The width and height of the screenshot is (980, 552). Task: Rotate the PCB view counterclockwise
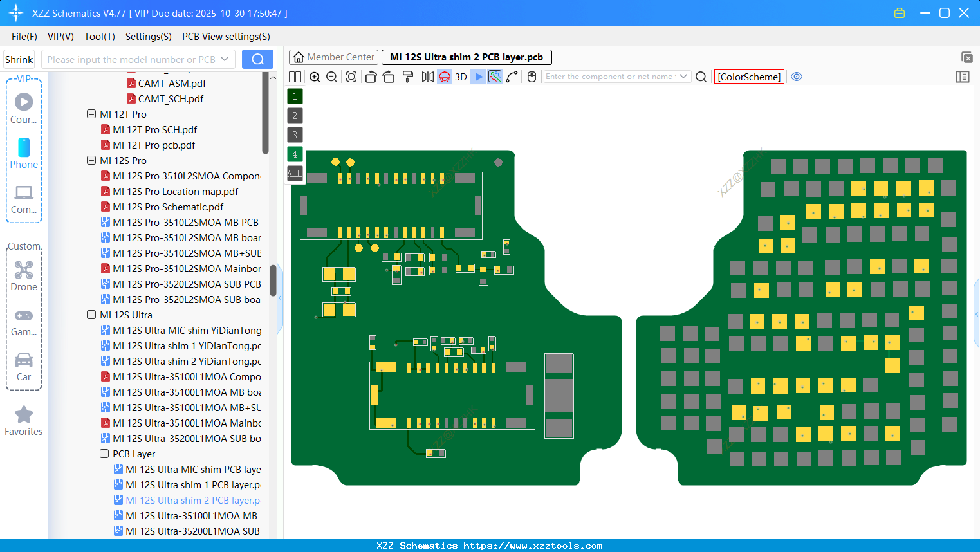[x=371, y=77]
